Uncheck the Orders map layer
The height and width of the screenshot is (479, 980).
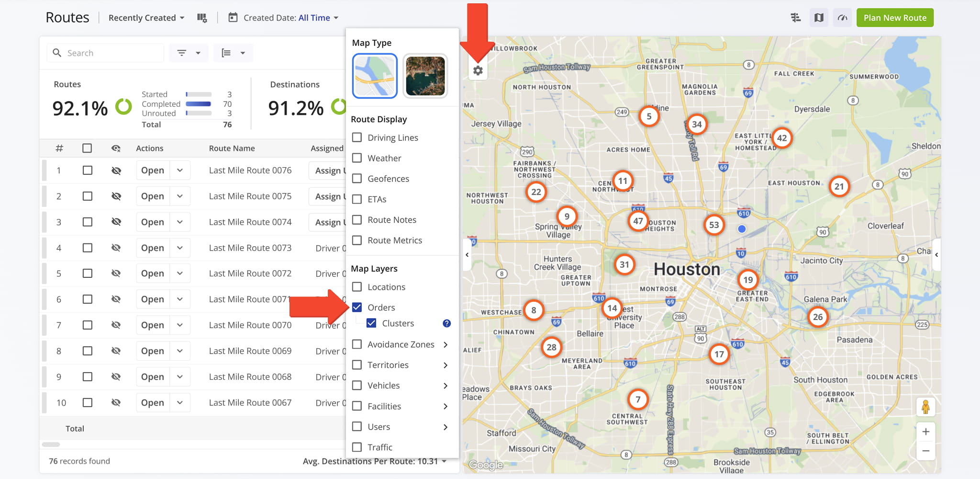(357, 308)
